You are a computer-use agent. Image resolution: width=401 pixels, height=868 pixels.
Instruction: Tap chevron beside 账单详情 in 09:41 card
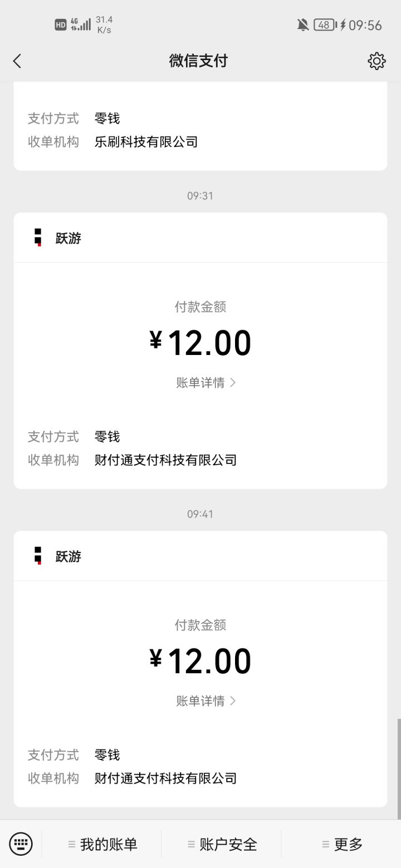pyautogui.click(x=233, y=701)
